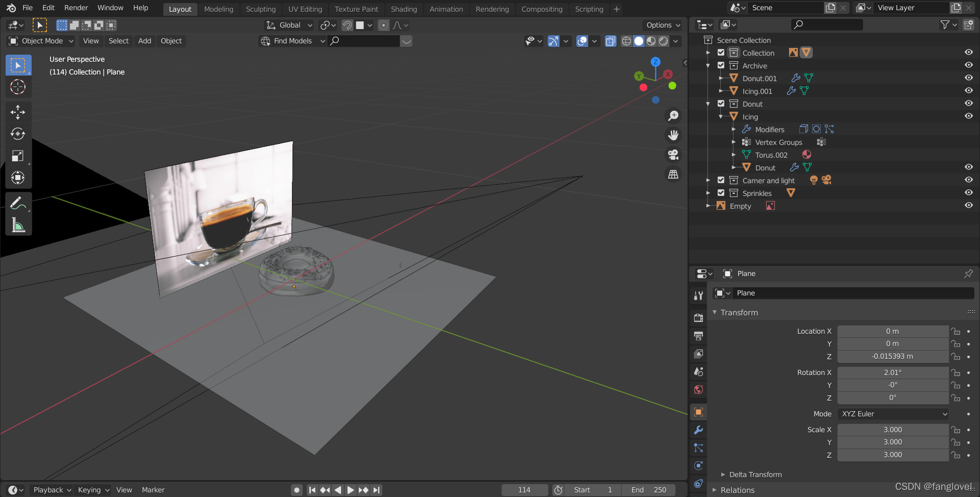The height and width of the screenshot is (497, 980).
Task: Click the timeline Marker menu
Action: 153,490
